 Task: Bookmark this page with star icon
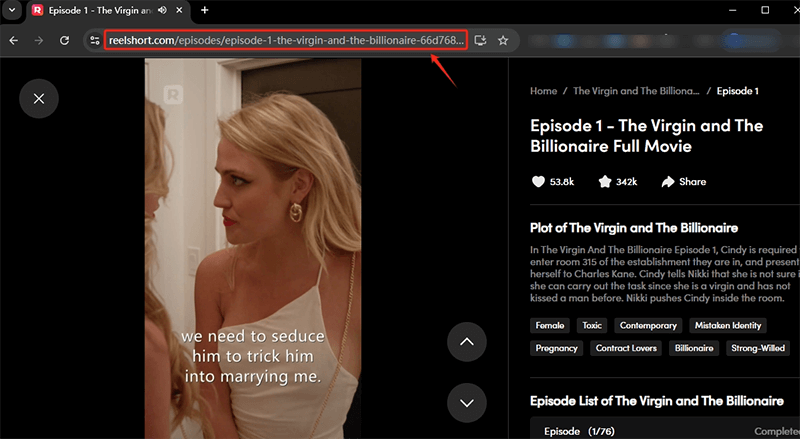(x=503, y=41)
